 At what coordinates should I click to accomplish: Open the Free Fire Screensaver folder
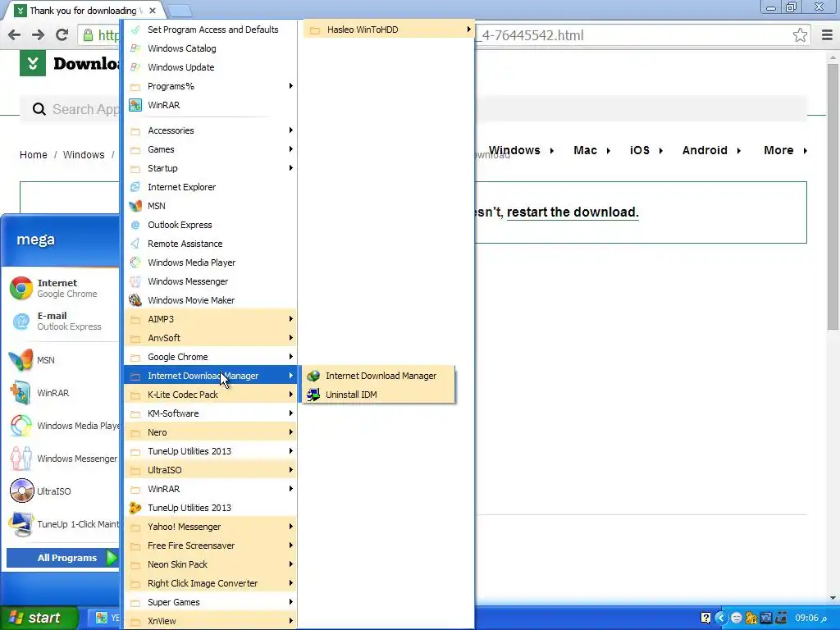211,546
